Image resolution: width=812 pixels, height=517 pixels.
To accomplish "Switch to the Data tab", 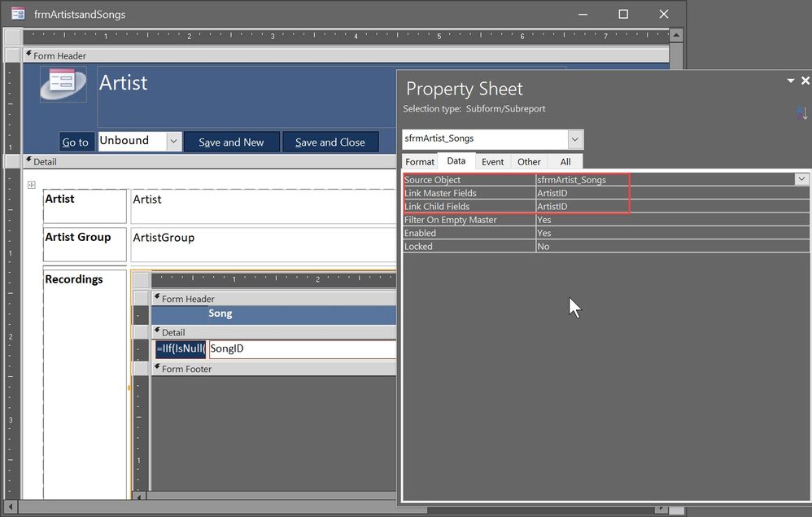I will [456, 161].
